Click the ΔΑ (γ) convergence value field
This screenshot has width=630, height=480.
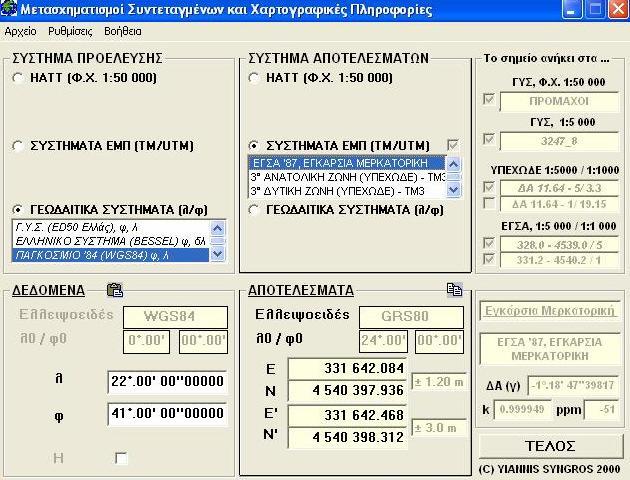point(573,386)
